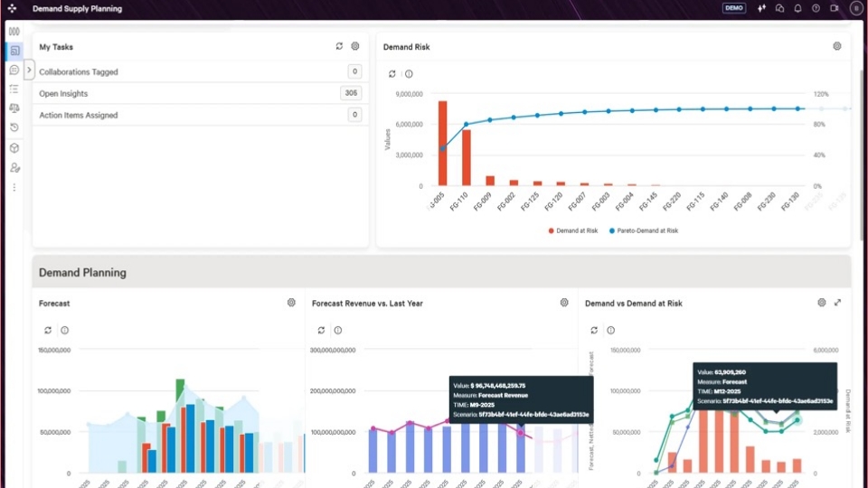Toggle Demand at Risk legend series
This screenshot has height=488, width=868.
573,230
